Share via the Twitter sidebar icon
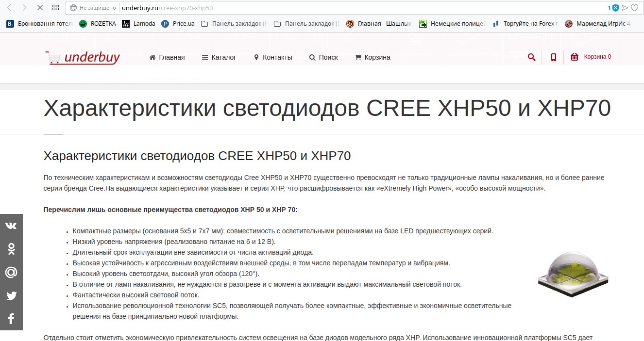Screen dimensions: 644x341 tap(11, 295)
